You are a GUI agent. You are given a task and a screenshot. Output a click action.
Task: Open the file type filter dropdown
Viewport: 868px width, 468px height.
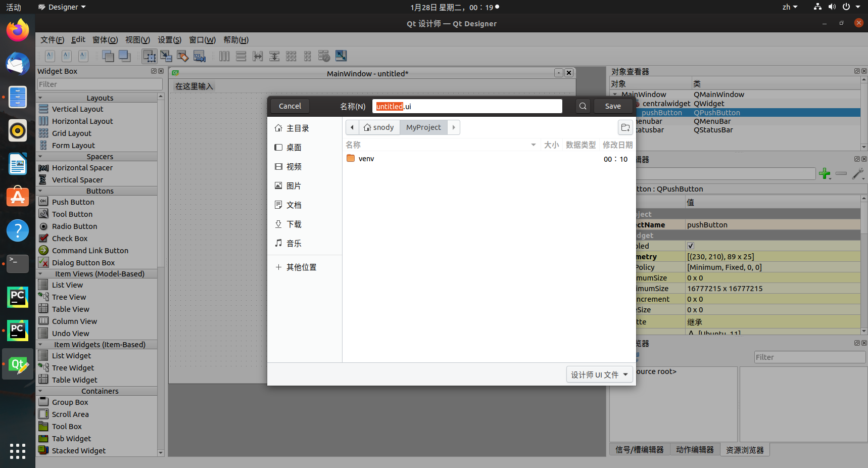click(600, 375)
